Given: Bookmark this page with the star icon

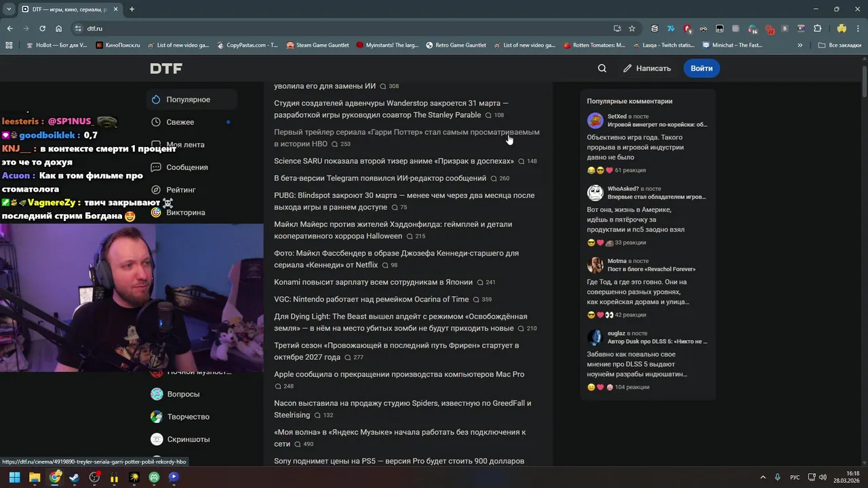Looking at the screenshot, I should click(x=632, y=28).
